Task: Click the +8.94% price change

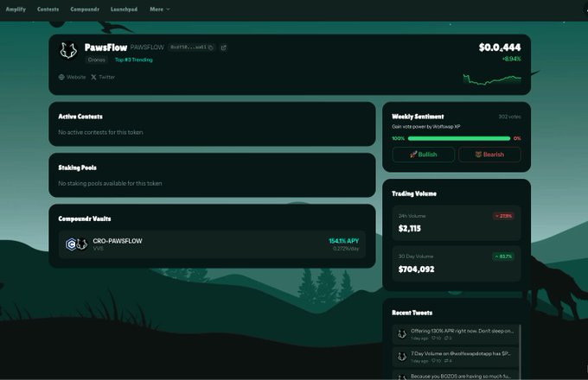Action: click(511, 59)
